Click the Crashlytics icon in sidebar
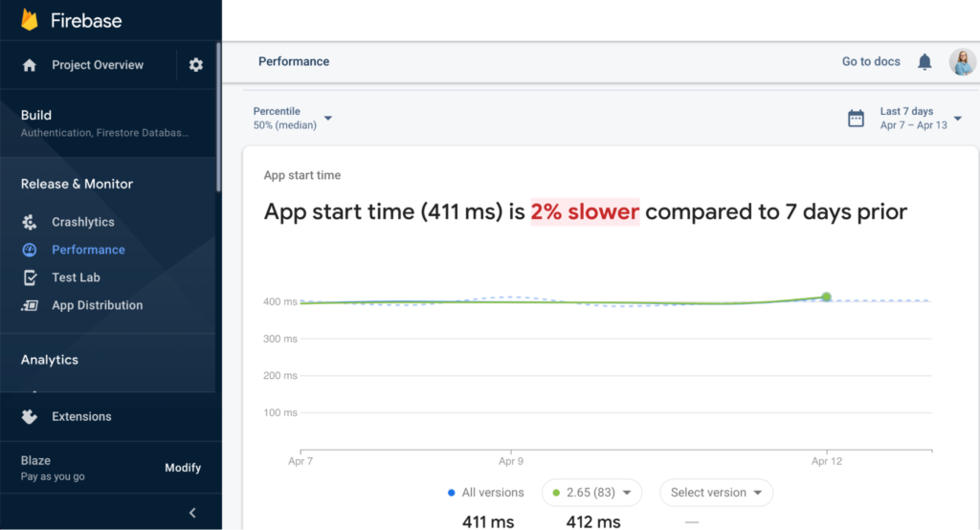Image resolution: width=980 pixels, height=530 pixels. (x=30, y=222)
